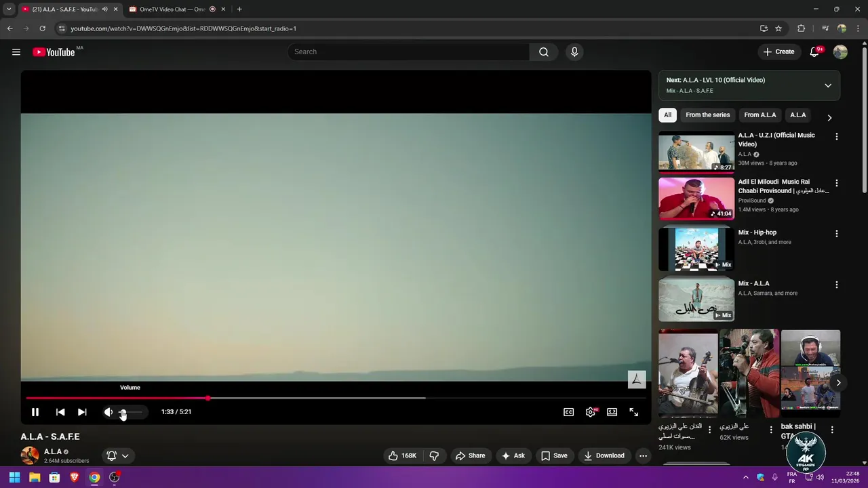
Task: Click the Download button
Action: coord(604,455)
